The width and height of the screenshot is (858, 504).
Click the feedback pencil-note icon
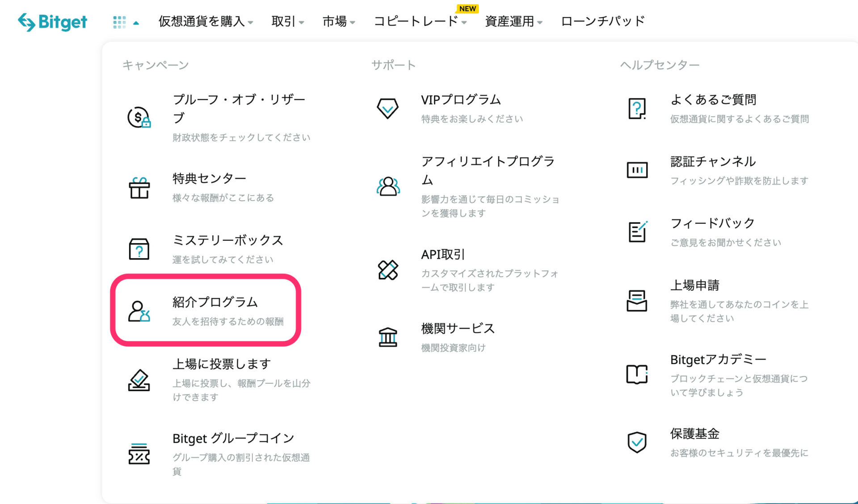(637, 231)
